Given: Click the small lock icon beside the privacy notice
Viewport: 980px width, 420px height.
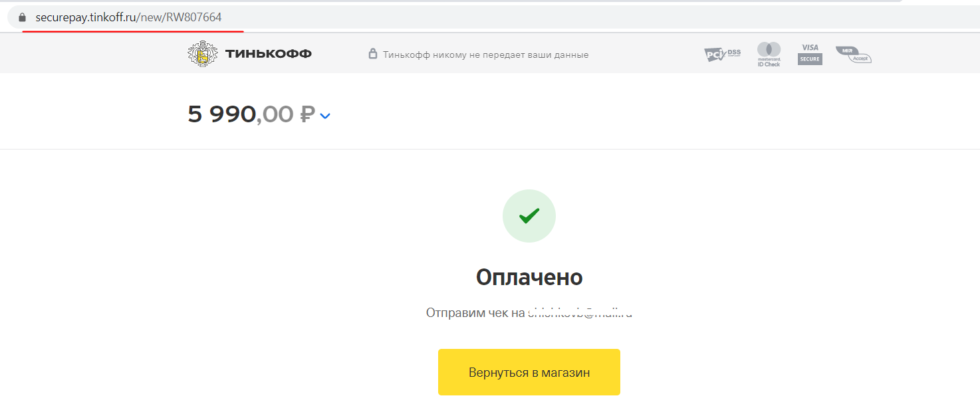Looking at the screenshot, I should tap(373, 54).
